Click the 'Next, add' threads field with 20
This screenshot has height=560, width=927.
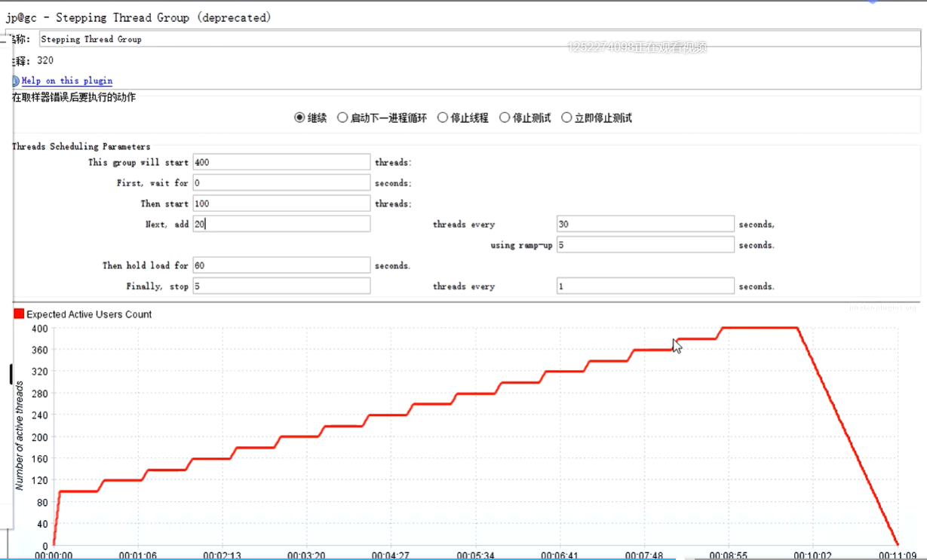[x=281, y=224]
